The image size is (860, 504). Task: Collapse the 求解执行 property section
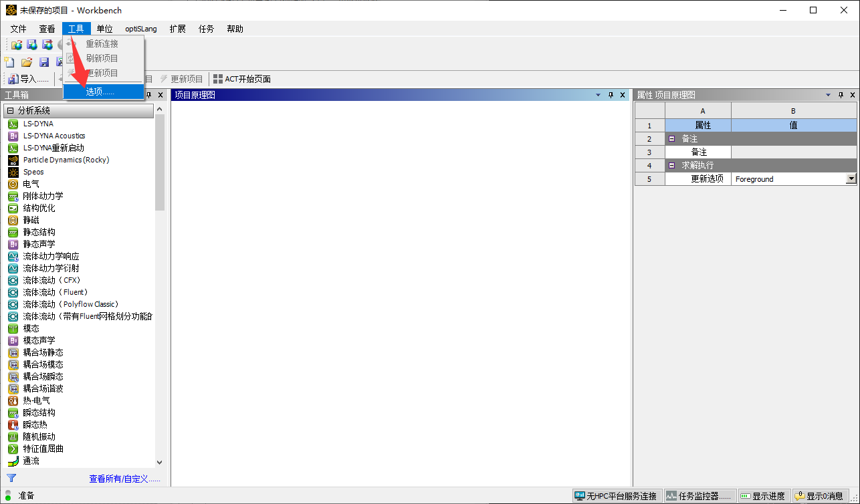click(x=671, y=165)
